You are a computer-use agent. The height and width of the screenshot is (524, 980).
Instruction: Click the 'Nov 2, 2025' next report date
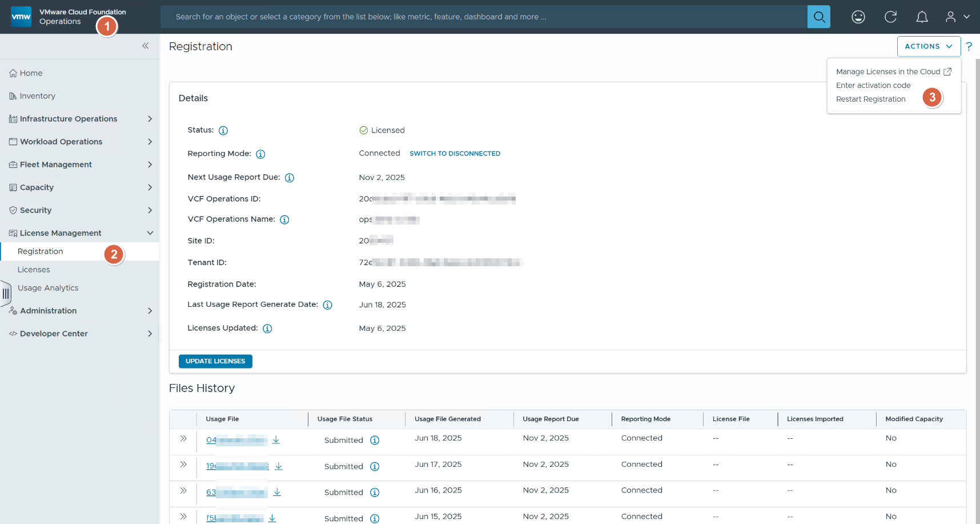[381, 178]
